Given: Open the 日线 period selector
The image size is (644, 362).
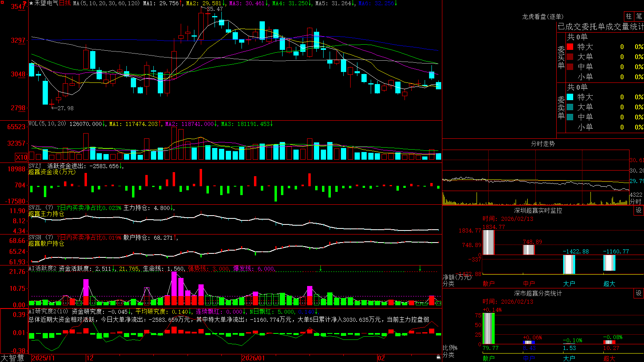Looking at the screenshot, I should [65, 3].
